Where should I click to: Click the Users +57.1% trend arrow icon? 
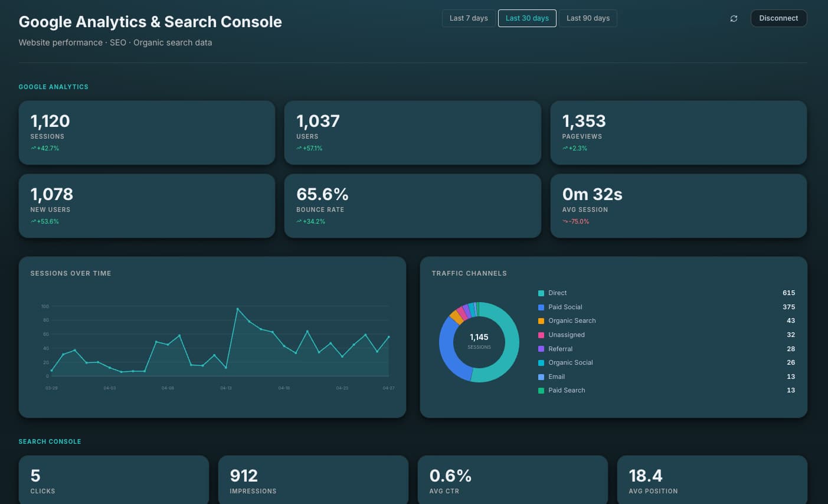click(299, 149)
